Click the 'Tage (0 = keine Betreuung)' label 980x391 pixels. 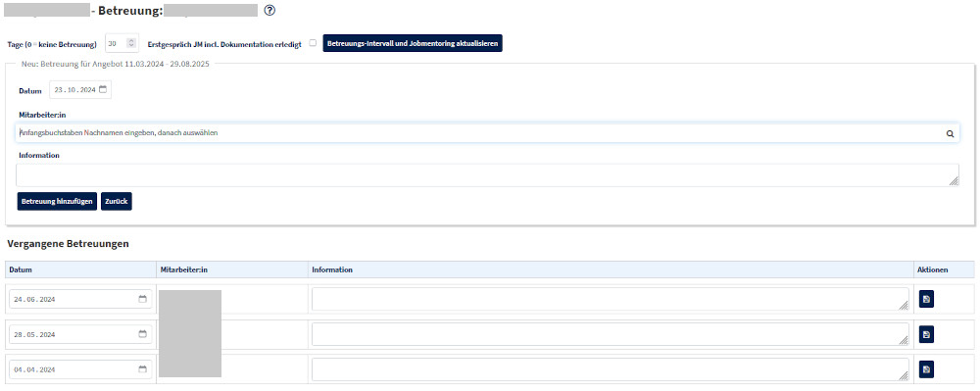(52, 45)
